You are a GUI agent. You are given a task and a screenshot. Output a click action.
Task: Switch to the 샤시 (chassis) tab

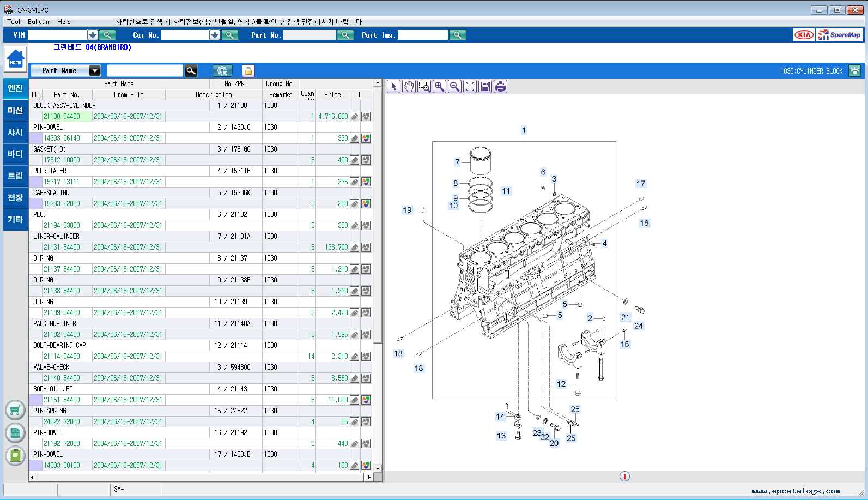pos(15,132)
